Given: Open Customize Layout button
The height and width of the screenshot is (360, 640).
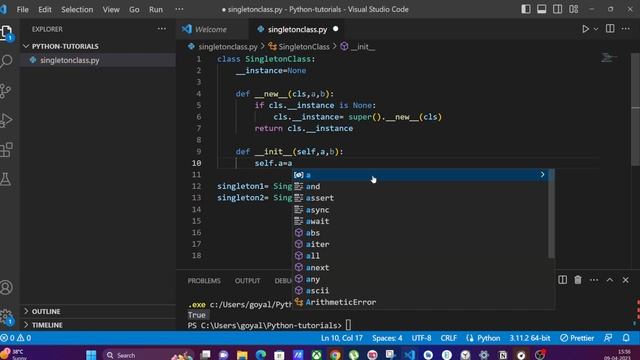Looking at the screenshot, I should point(573,9).
